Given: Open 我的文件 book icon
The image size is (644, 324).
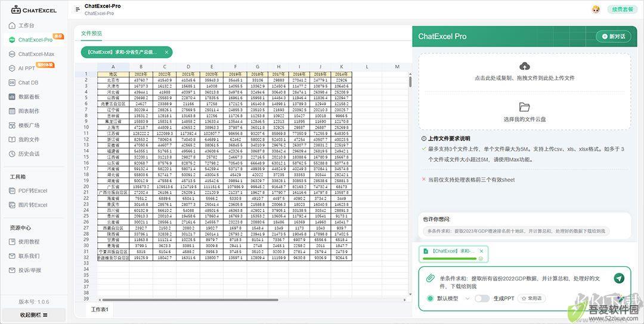Looking at the screenshot, I should (x=12, y=139).
